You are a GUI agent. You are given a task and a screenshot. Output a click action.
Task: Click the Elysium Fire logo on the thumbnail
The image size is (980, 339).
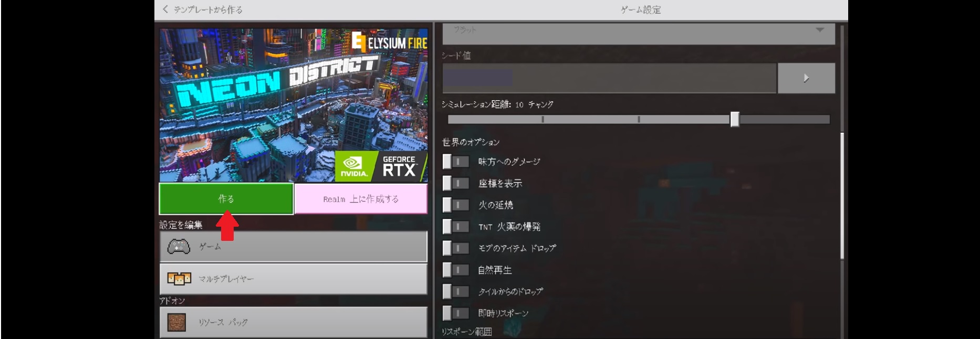(x=389, y=42)
